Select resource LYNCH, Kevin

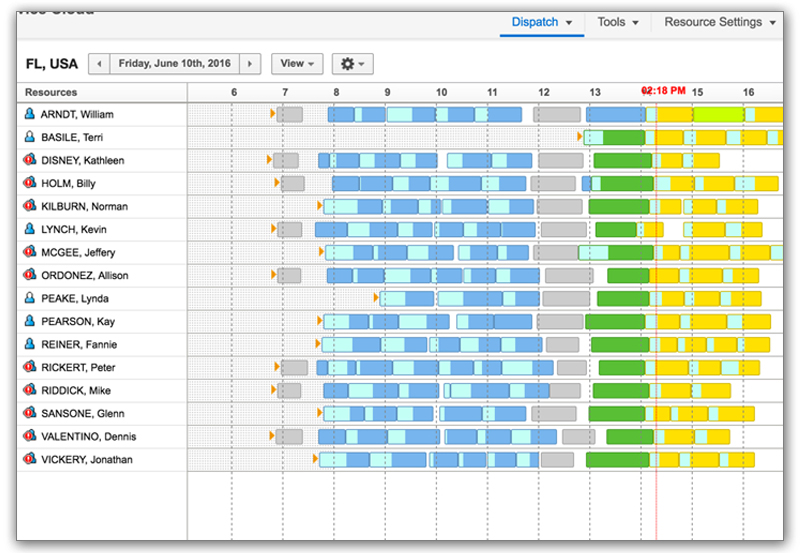click(x=73, y=229)
